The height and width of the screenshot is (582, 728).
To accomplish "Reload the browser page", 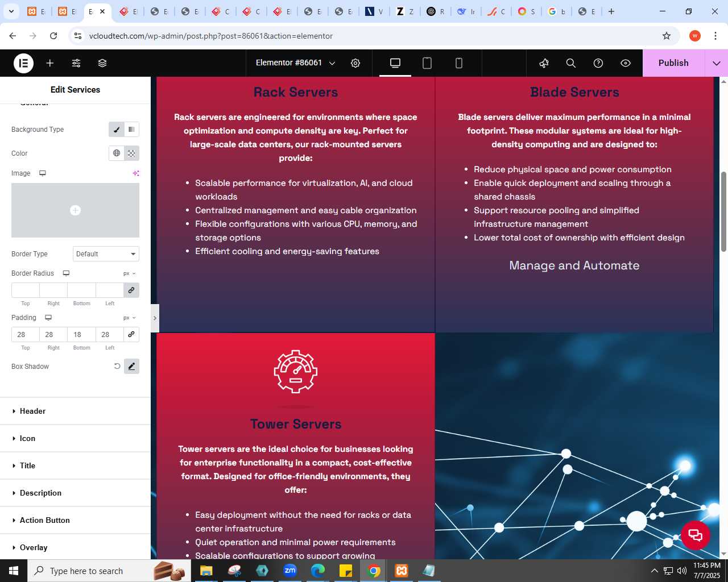I will pos(53,36).
